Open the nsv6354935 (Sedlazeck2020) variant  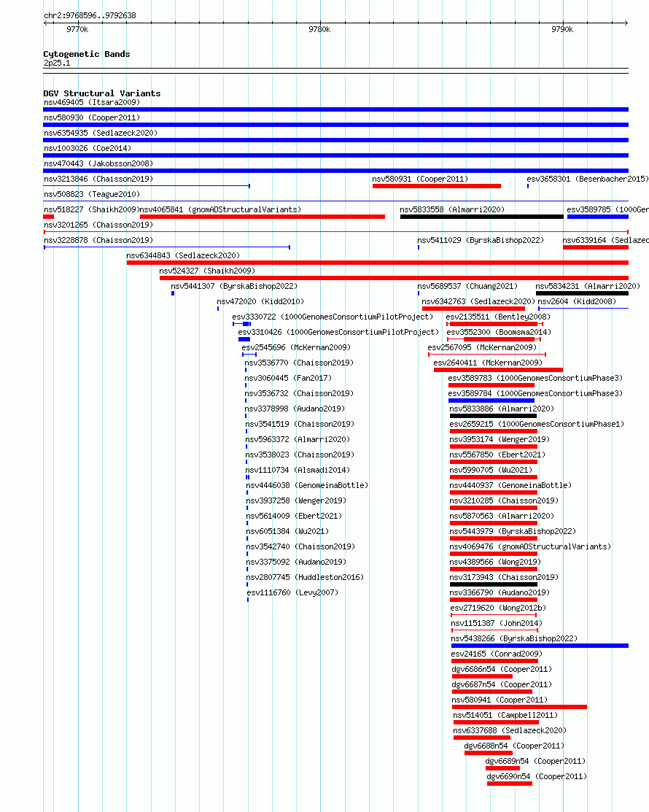101,133
